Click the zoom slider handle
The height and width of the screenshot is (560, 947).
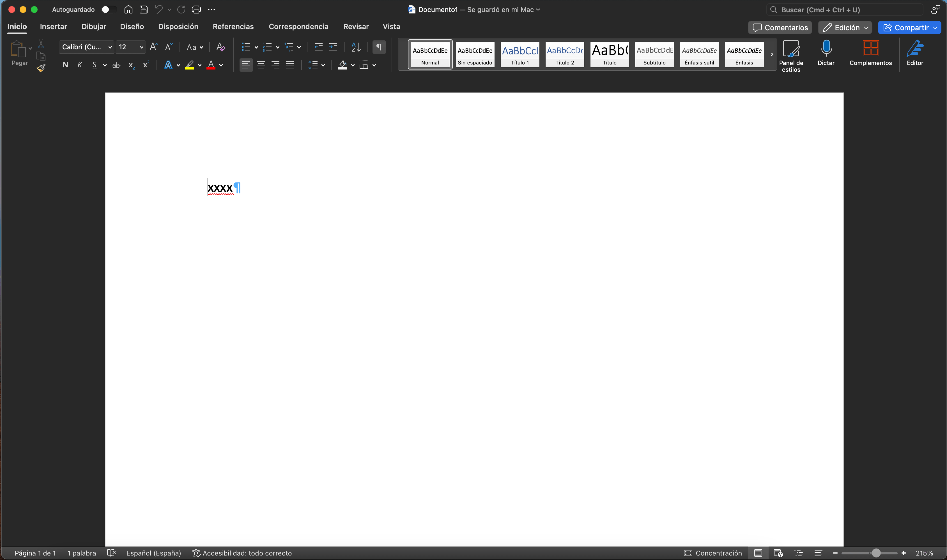point(876,553)
